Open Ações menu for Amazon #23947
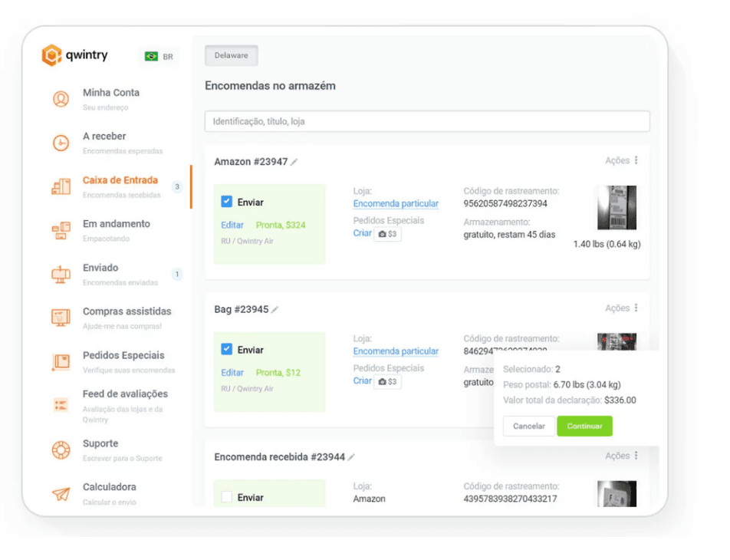 622,160
